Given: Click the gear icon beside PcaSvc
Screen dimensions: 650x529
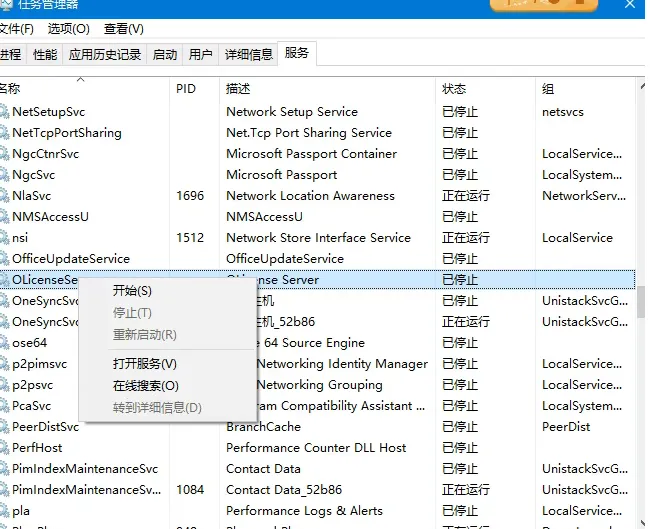Looking at the screenshot, I should [4, 406].
